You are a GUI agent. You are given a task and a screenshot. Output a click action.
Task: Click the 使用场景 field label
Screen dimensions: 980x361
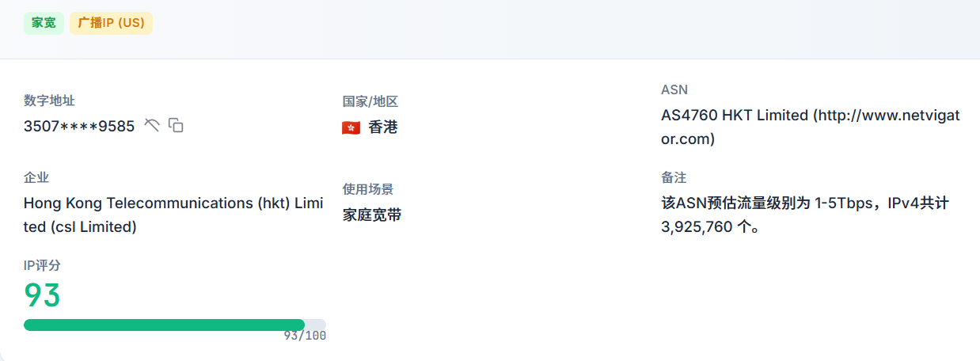[368, 189]
